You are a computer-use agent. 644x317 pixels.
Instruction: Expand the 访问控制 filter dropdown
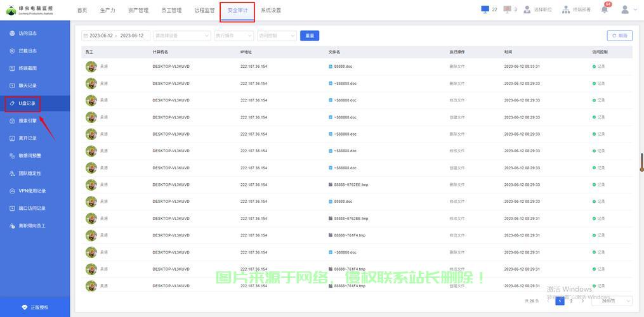tap(277, 36)
